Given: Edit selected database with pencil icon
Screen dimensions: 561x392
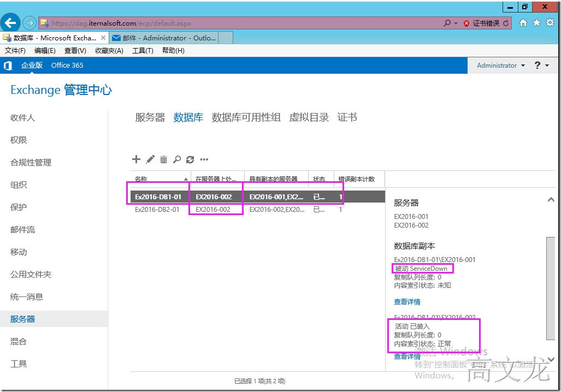Looking at the screenshot, I should pos(150,159).
